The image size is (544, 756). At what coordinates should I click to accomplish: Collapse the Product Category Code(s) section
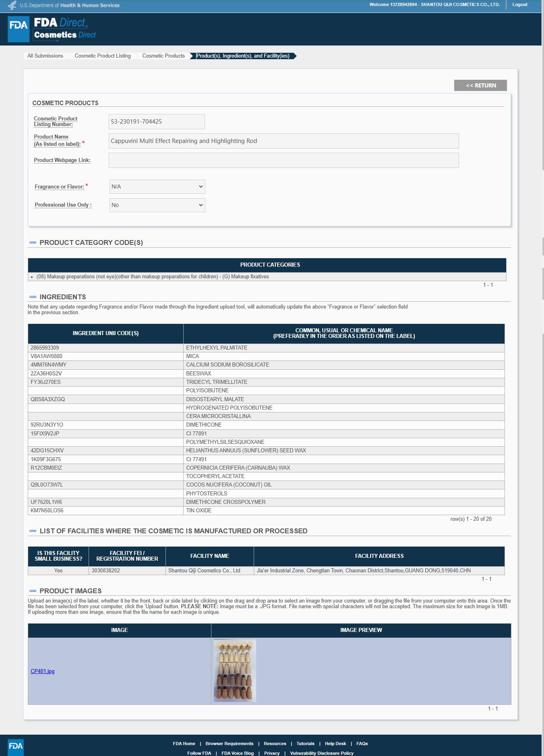pos(33,242)
